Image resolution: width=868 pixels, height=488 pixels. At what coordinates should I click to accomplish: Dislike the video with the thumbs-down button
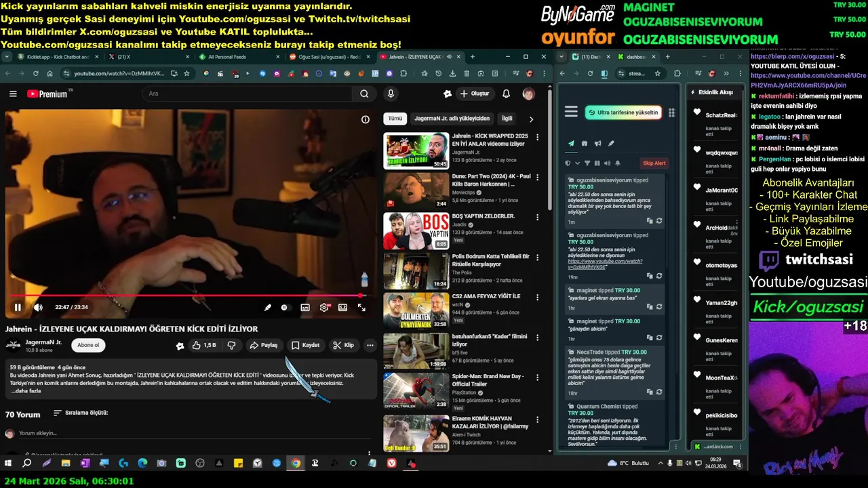coord(231,345)
